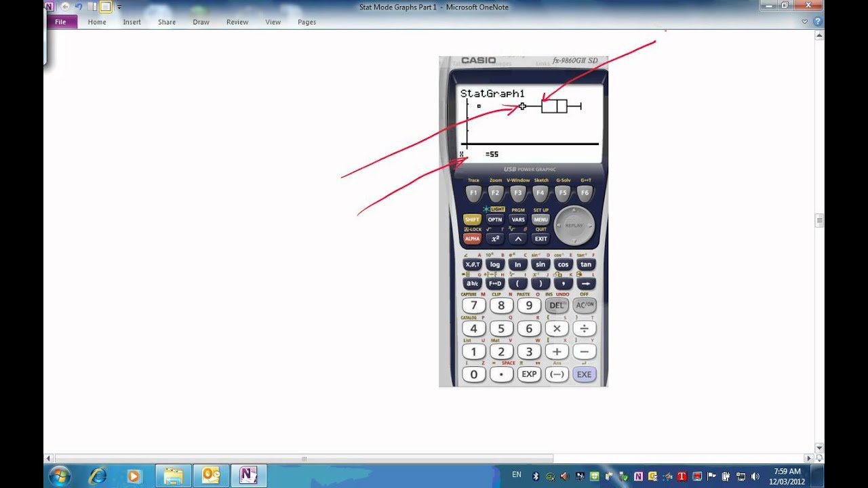Expand the ribbon with the chevron button
Screen dimensions: 868x488
(x=805, y=22)
